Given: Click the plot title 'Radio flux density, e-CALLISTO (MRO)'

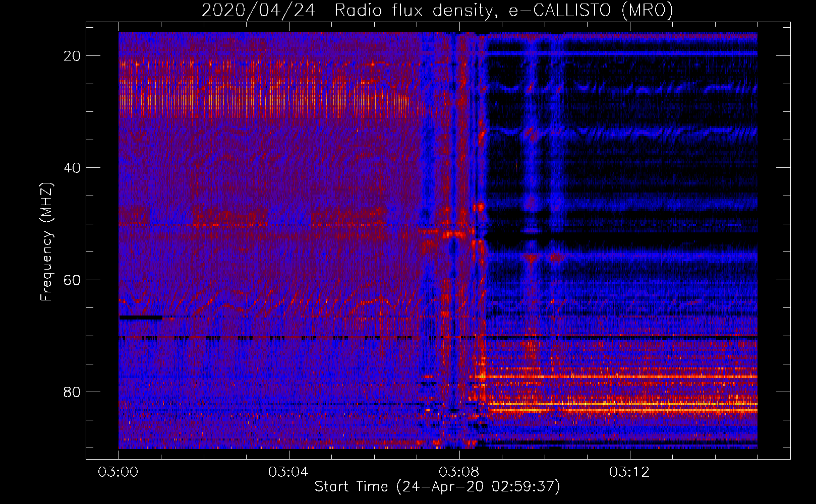Looking at the screenshot, I should 504,11.
